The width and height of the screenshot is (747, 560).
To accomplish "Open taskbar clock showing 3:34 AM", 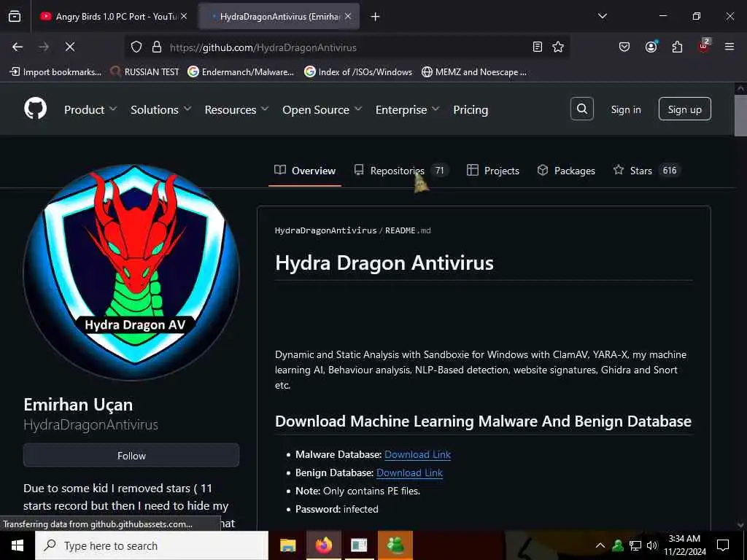I will click(x=684, y=545).
